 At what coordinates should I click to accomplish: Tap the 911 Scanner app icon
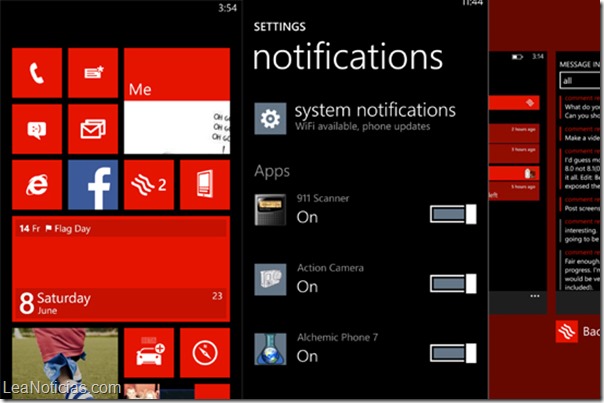point(270,210)
